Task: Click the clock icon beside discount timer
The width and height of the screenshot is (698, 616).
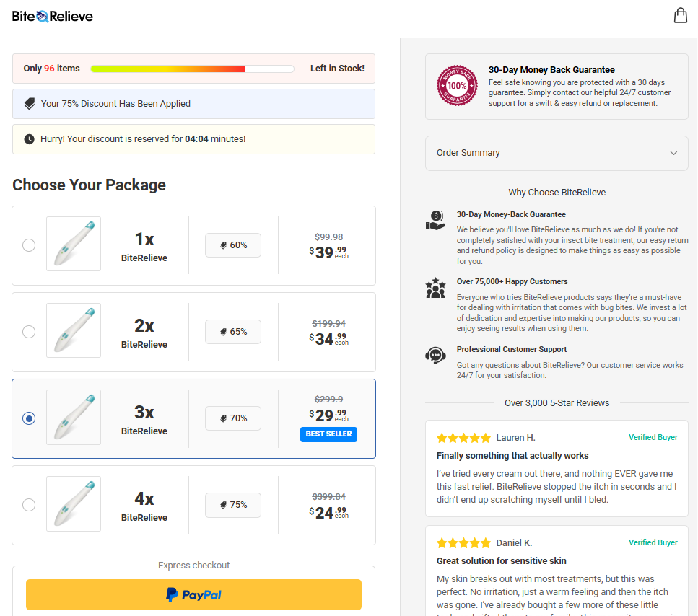Action: tap(29, 139)
